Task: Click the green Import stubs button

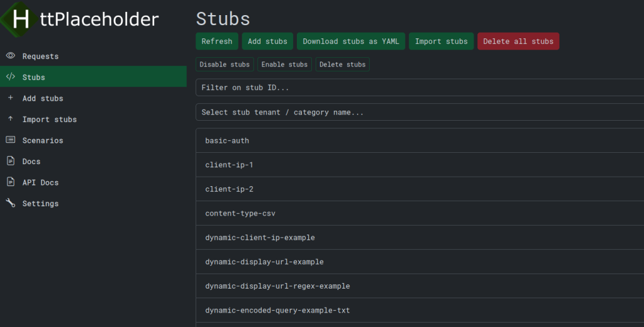Action: pos(441,41)
